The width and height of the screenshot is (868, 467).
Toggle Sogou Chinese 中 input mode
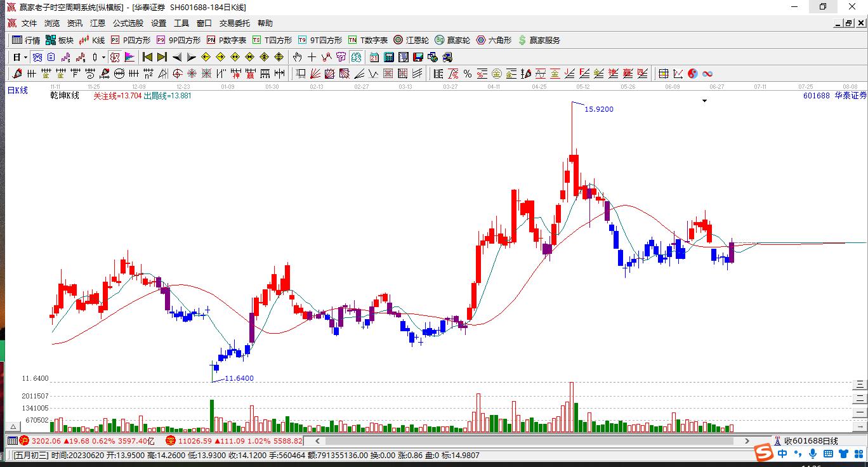click(x=782, y=454)
